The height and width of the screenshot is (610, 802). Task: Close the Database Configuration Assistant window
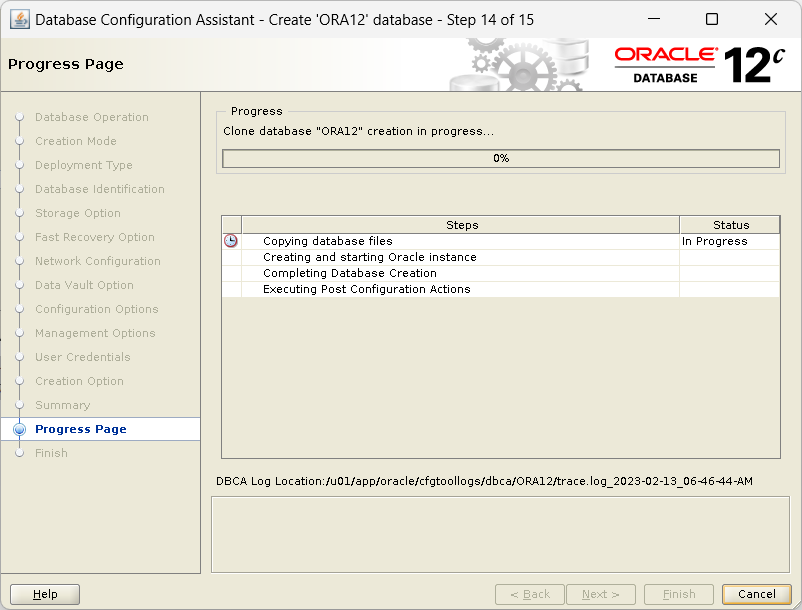tap(770, 19)
